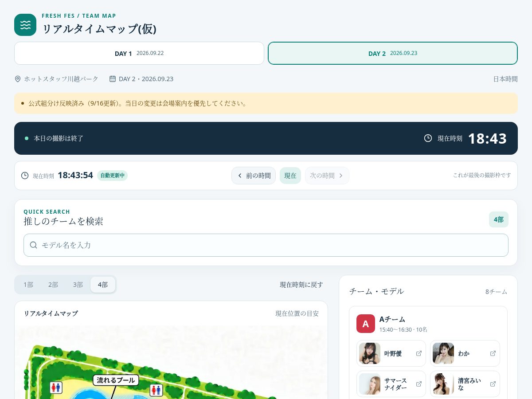Screen dimensions: 532x399
Task: Open サマースナイダー's external link icon
Action: 419,384
